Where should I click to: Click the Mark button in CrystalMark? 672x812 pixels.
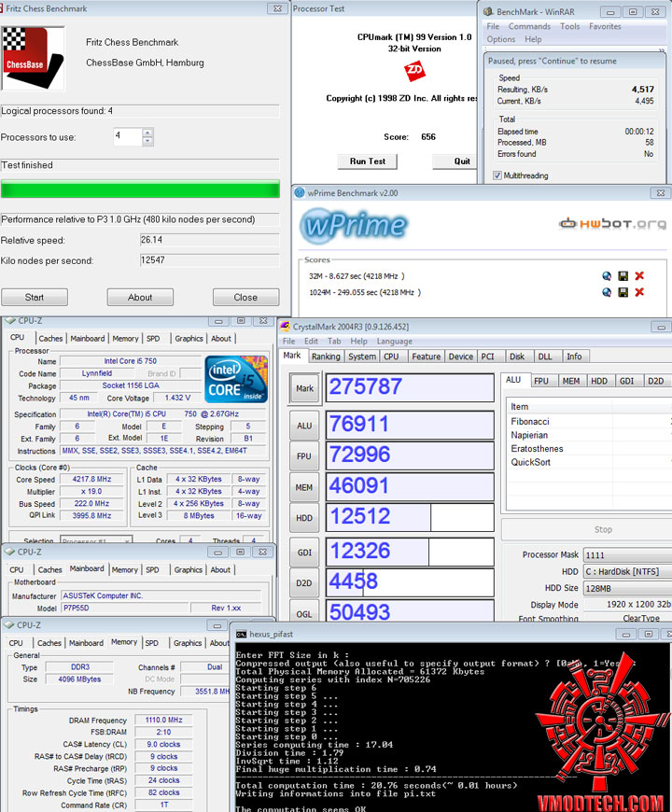click(x=304, y=388)
